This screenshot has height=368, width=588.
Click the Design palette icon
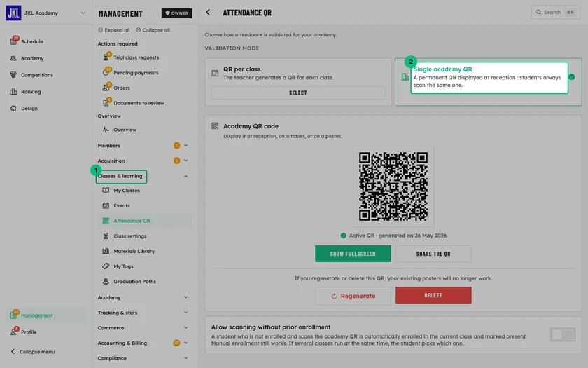point(13,108)
